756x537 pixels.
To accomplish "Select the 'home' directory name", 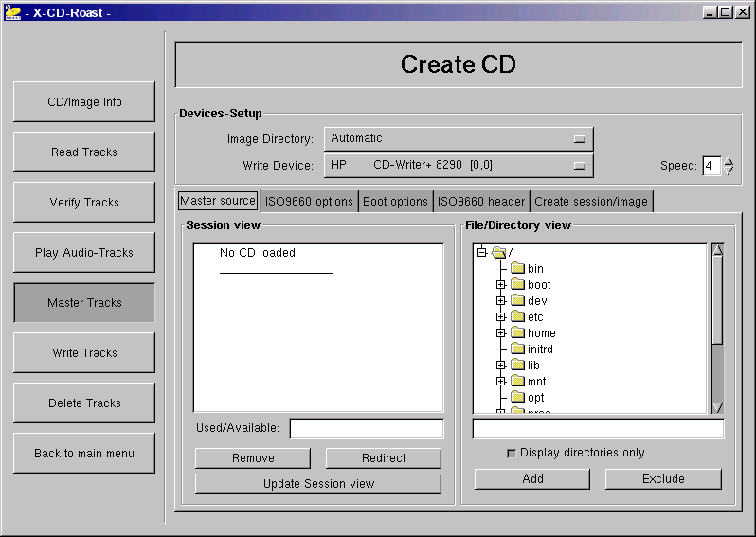I will (x=542, y=333).
